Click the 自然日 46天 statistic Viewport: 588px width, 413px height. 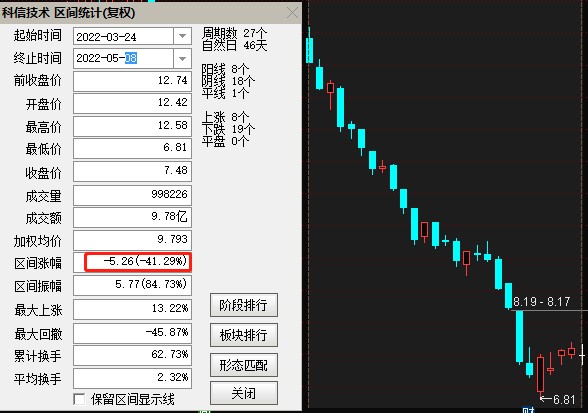(234, 46)
